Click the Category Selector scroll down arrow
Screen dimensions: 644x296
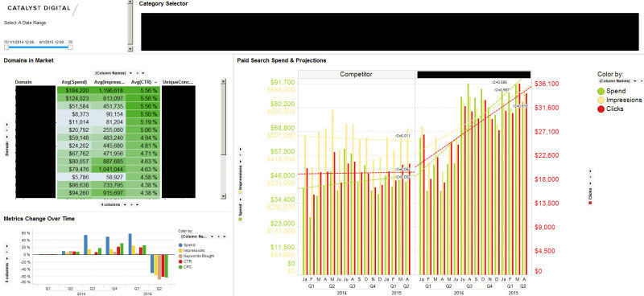coord(130,49)
